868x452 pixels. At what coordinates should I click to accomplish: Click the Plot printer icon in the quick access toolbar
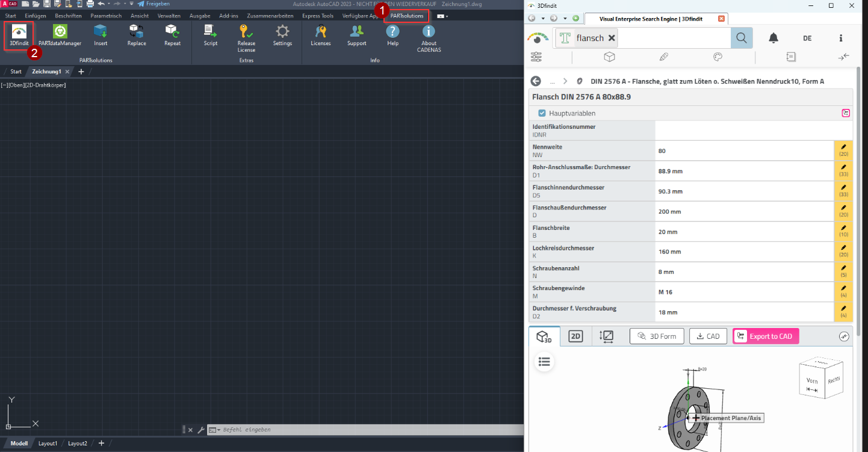pyautogui.click(x=90, y=4)
